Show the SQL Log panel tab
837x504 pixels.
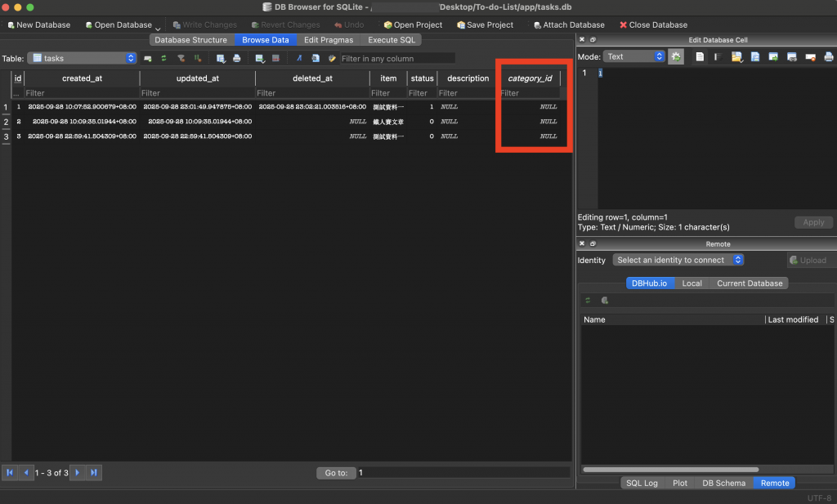pyautogui.click(x=642, y=483)
